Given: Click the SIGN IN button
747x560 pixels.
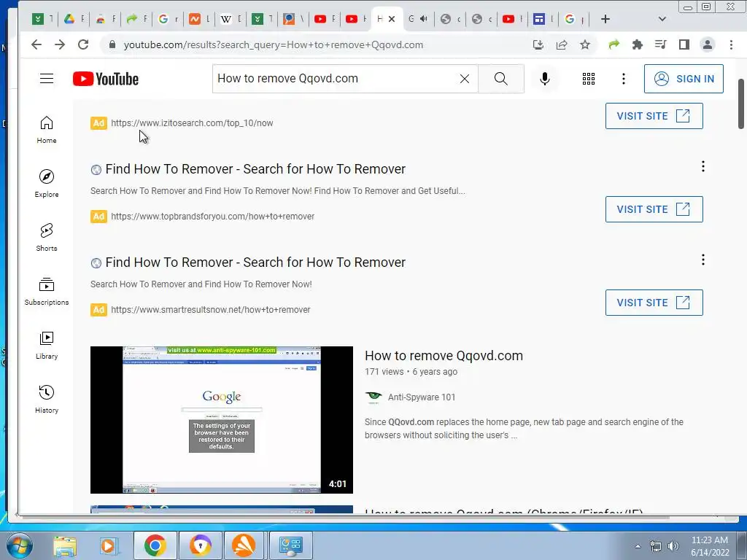Looking at the screenshot, I should pos(684,79).
